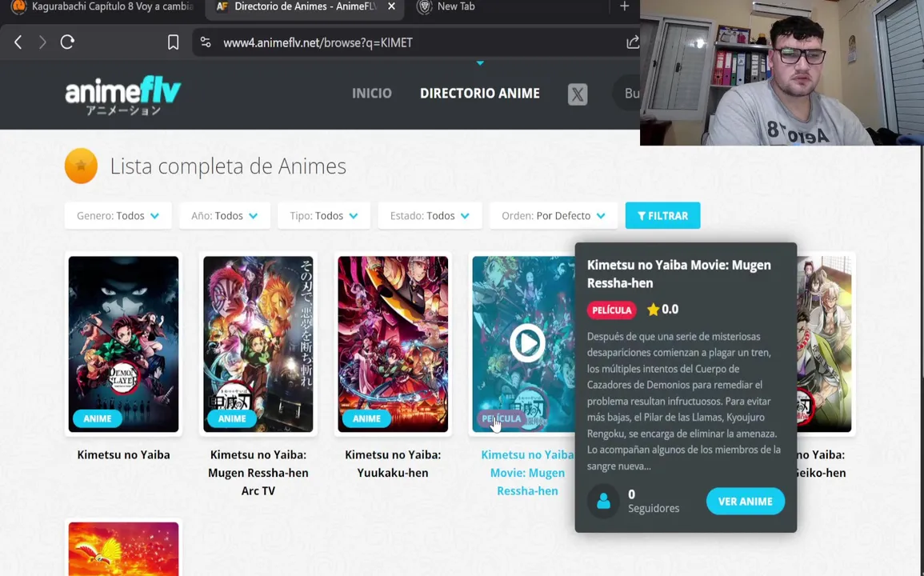The image size is (924, 576).
Task: Open the Katanakaji no Sato poster at right
Action: (824, 344)
